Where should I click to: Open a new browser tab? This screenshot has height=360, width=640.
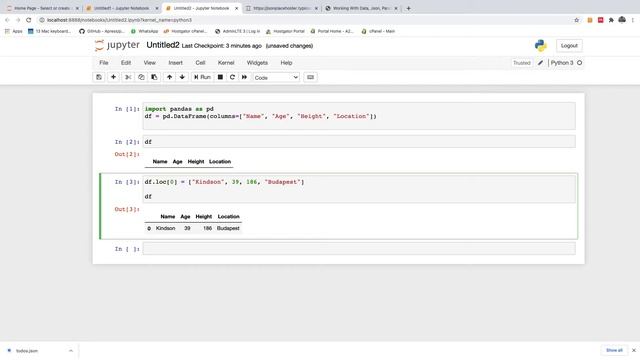409,8
